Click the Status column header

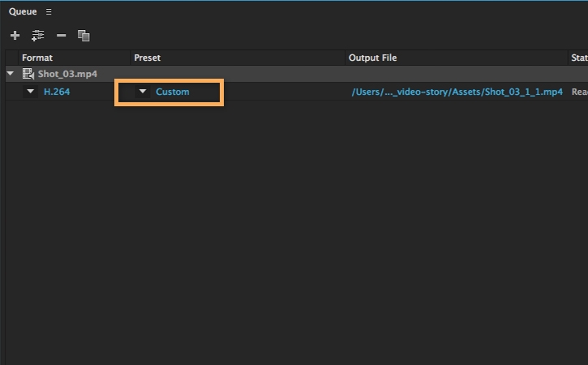coord(579,58)
